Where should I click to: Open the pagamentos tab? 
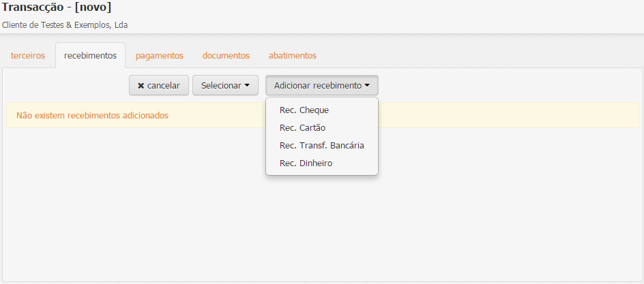pos(159,56)
